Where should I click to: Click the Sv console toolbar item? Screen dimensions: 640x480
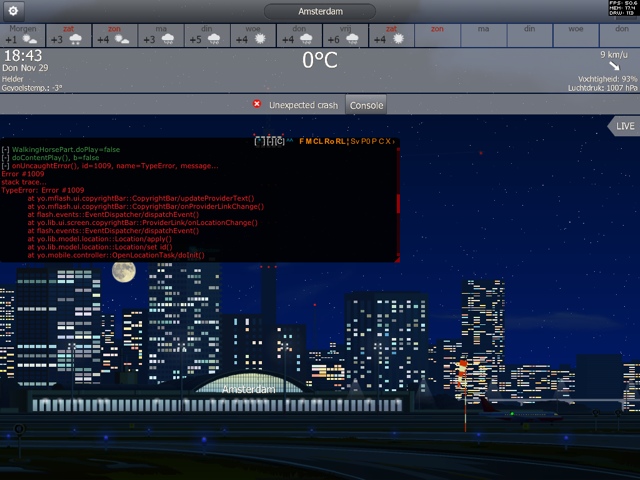tap(355, 141)
